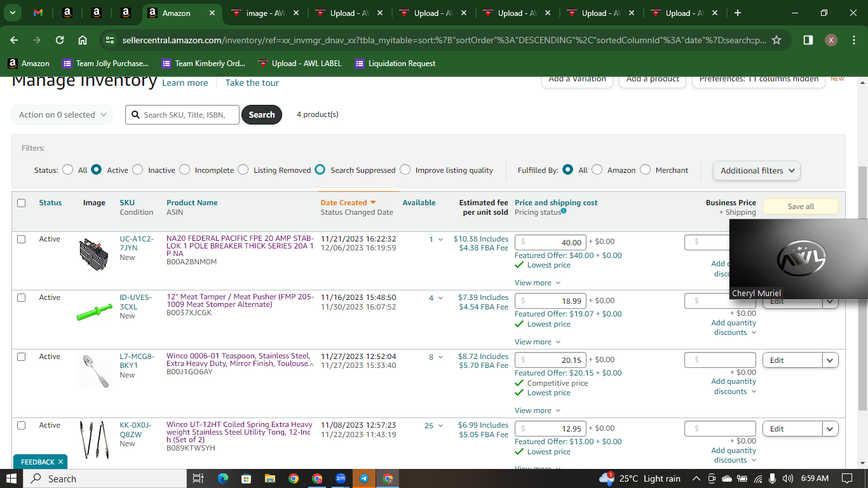The width and height of the screenshot is (868, 488).
Task: Show hidden system tray icons
Action: point(696,478)
